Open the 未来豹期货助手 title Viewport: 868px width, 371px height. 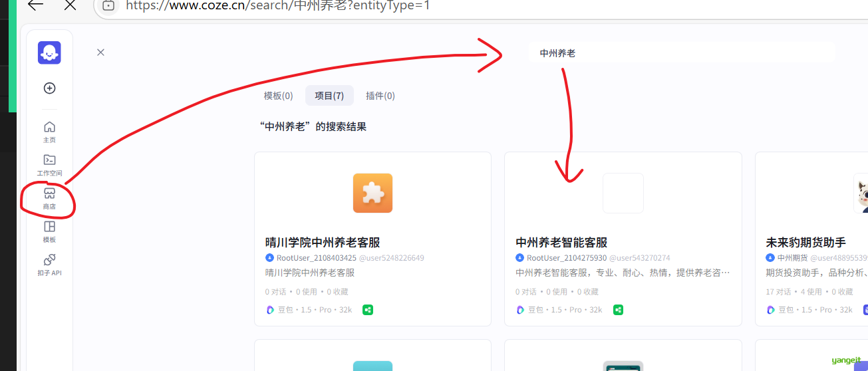tap(805, 243)
